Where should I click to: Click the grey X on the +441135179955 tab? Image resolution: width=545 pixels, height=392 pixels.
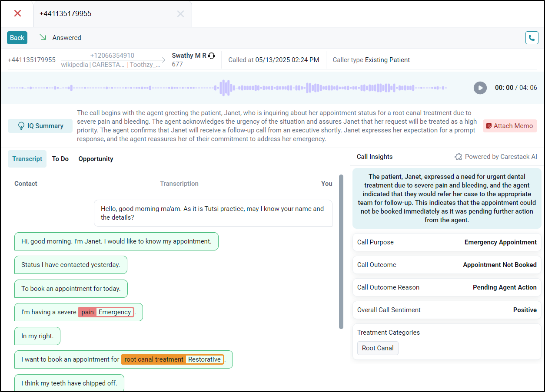click(180, 13)
